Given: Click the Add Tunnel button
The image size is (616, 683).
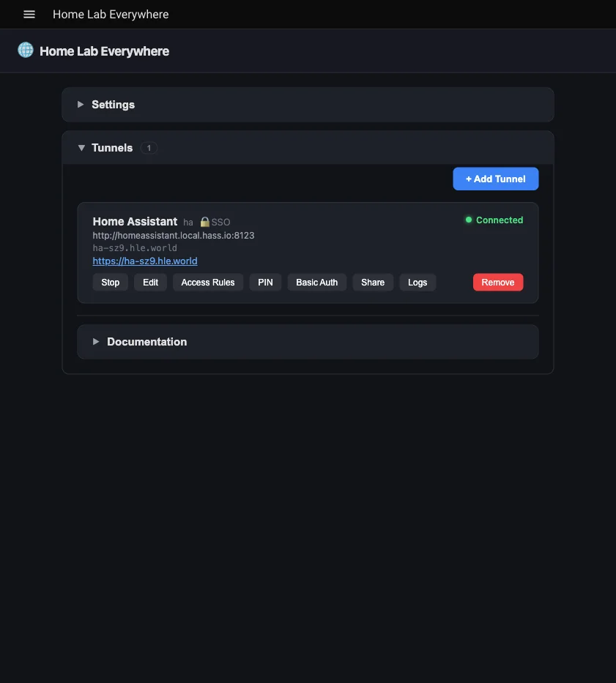Looking at the screenshot, I should tap(495, 179).
